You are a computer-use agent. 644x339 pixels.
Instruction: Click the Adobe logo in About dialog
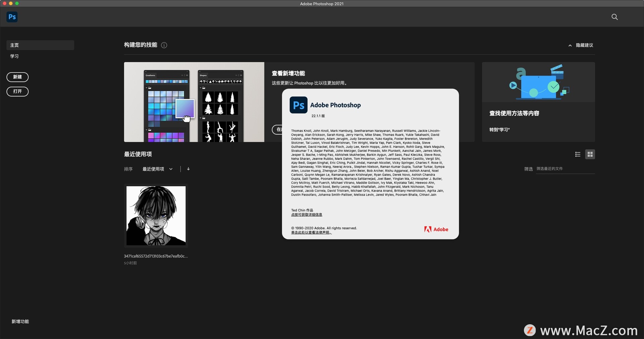[436, 229]
